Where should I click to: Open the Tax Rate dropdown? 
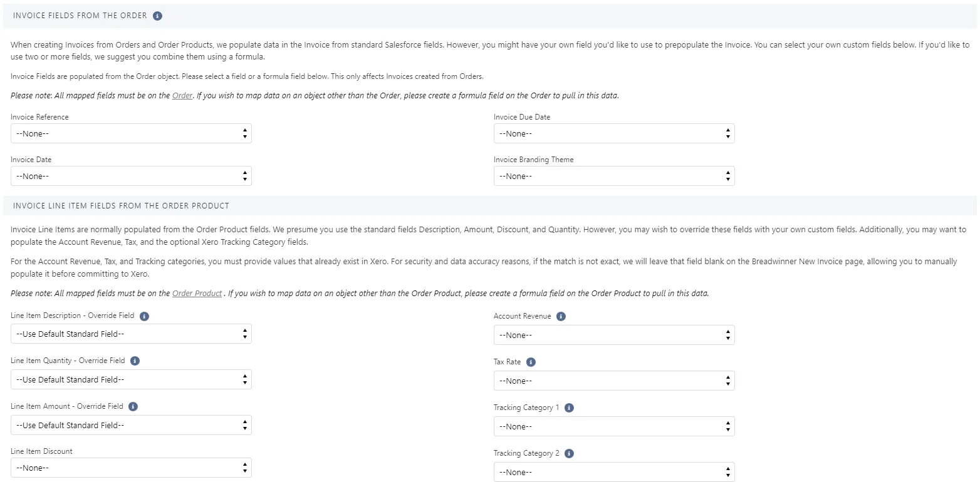614,381
